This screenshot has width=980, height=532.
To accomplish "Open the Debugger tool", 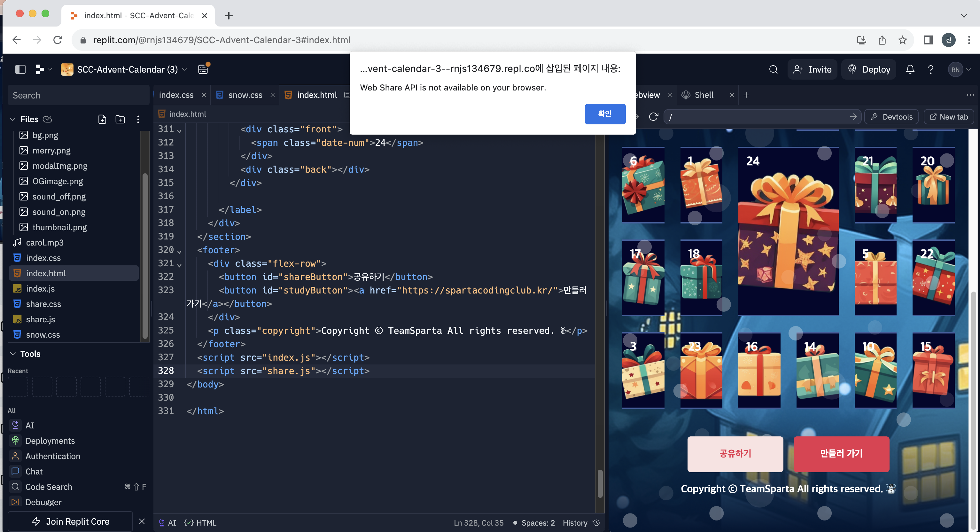I will point(78,502).
